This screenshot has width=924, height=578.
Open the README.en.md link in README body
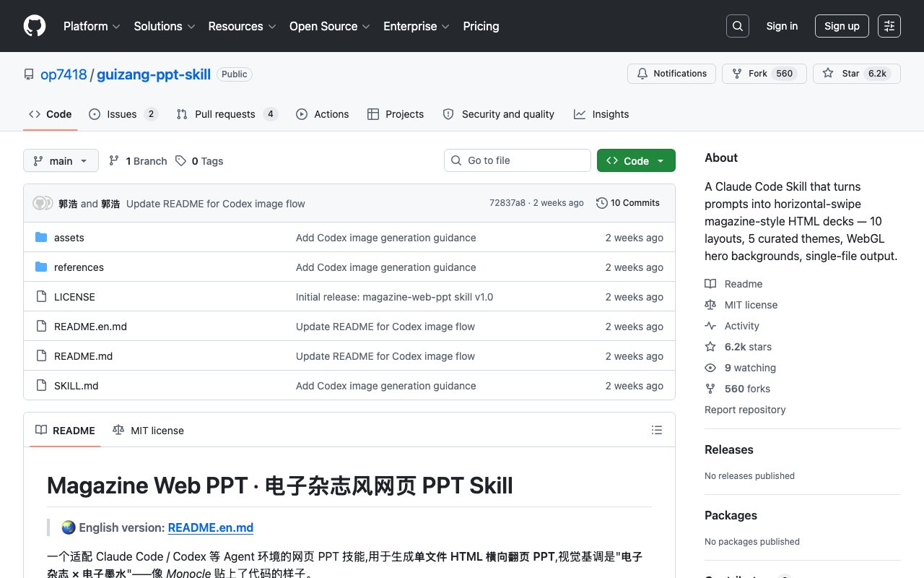211,527
